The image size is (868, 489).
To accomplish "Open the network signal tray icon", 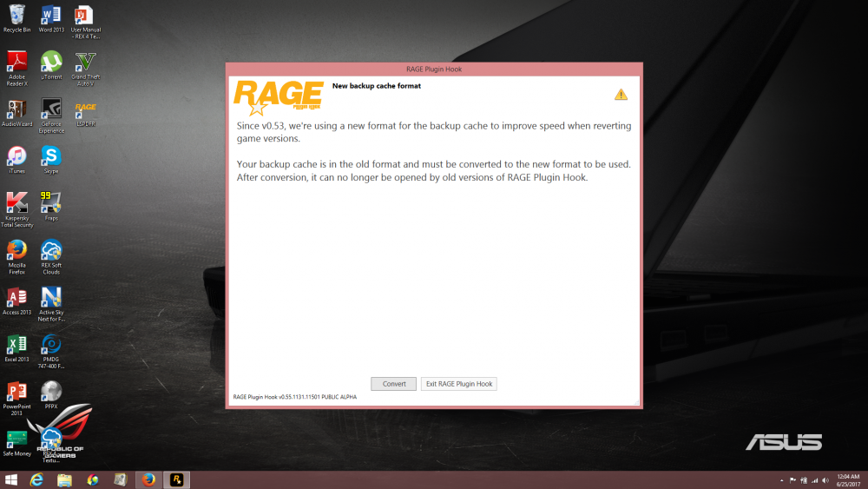I will tap(815, 480).
